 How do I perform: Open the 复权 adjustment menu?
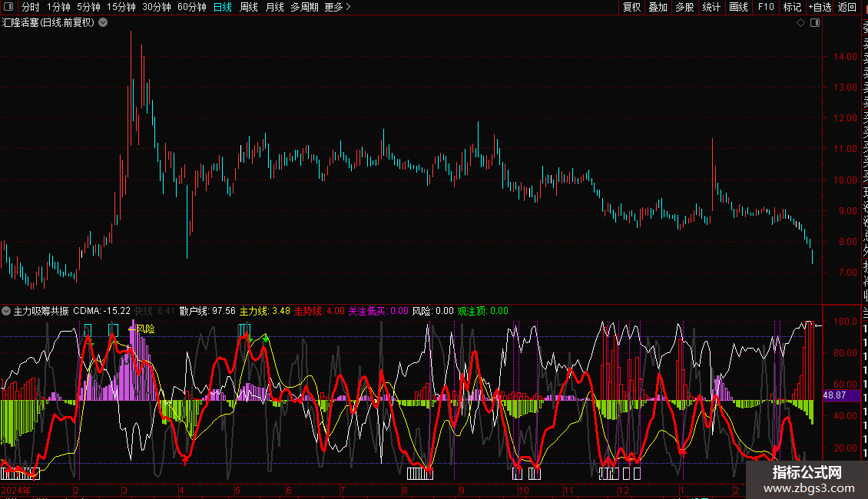631,7
